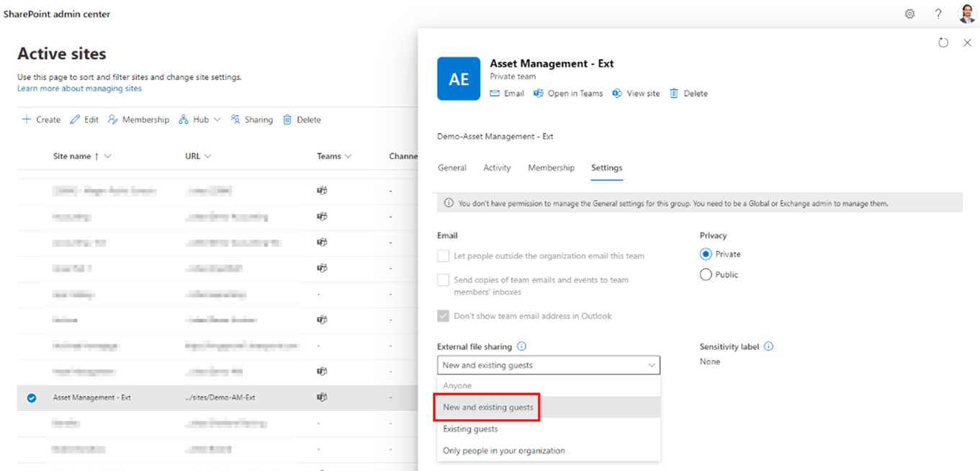Click the View site icon
This screenshot has width=980, height=471.
tap(617, 94)
